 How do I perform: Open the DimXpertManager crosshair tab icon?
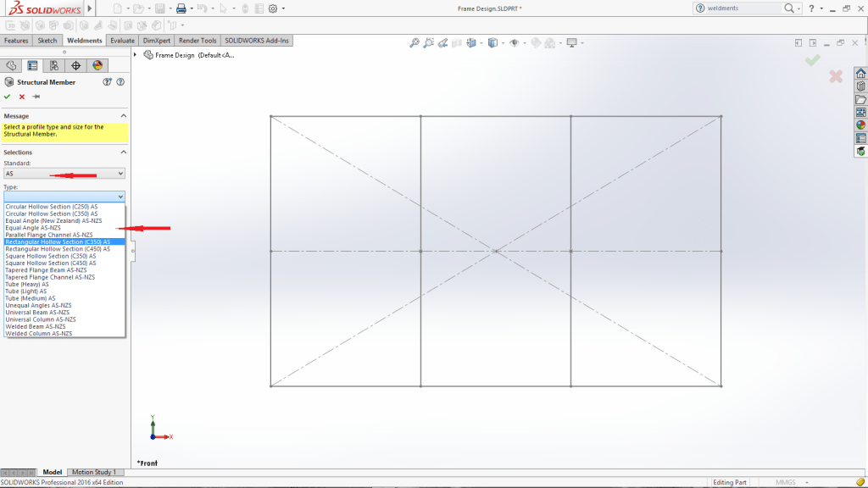coord(75,65)
